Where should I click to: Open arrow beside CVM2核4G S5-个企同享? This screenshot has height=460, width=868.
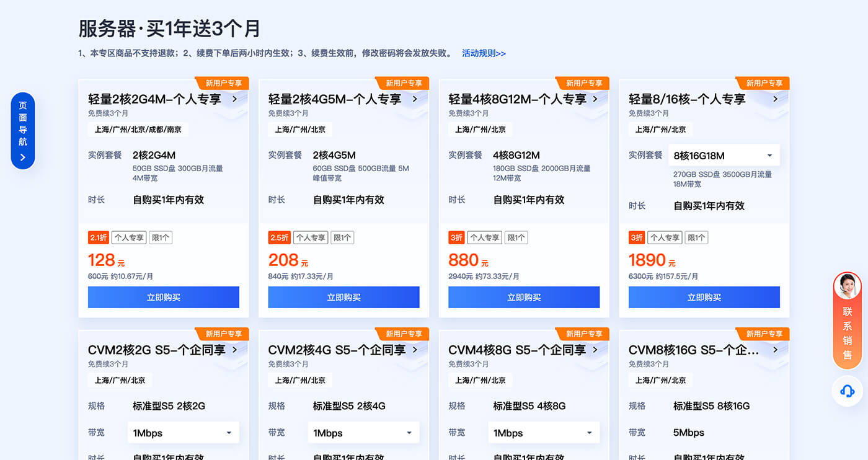click(415, 350)
